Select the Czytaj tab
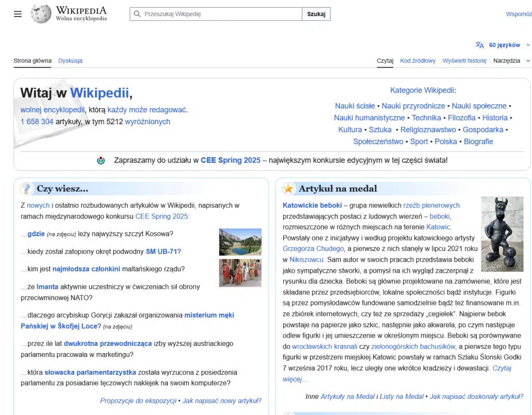Viewport: 532px width, 415px height. click(385, 60)
